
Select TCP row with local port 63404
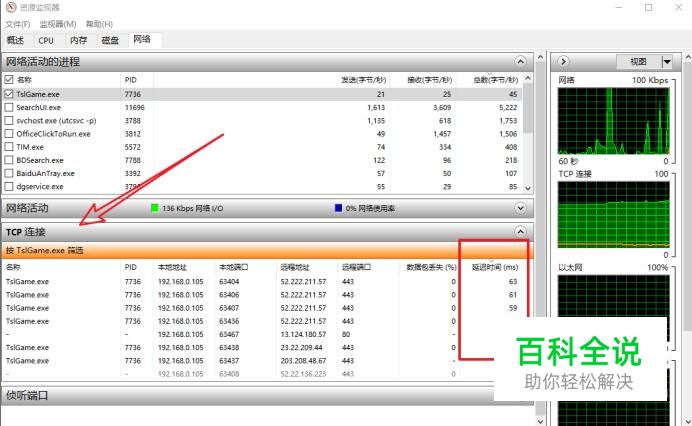click(262, 282)
